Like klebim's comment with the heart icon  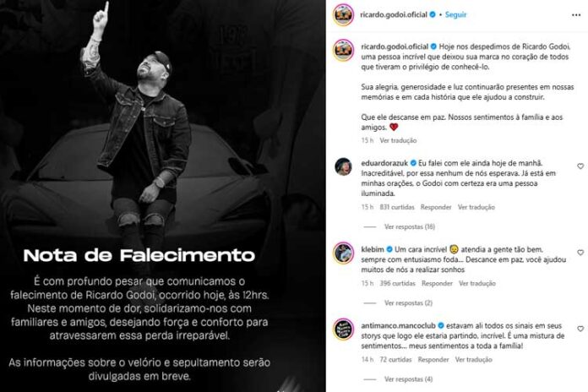[x=580, y=253]
